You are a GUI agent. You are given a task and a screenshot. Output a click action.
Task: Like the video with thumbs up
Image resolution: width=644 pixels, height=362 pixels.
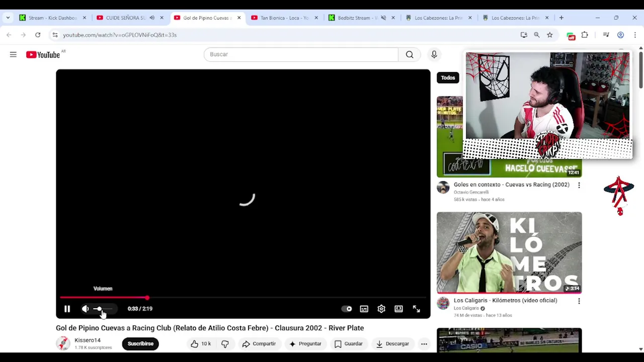pyautogui.click(x=200, y=344)
